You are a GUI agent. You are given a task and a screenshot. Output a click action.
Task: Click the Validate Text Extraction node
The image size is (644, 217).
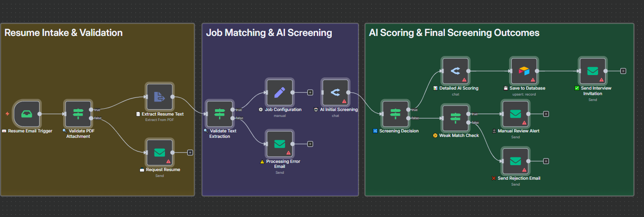click(x=220, y=114)
